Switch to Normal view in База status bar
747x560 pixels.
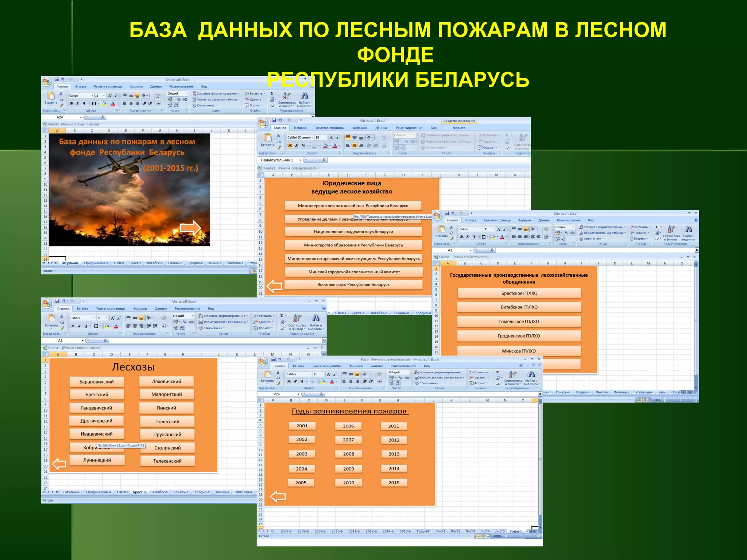pyautogui.click(x=479, y=536)
